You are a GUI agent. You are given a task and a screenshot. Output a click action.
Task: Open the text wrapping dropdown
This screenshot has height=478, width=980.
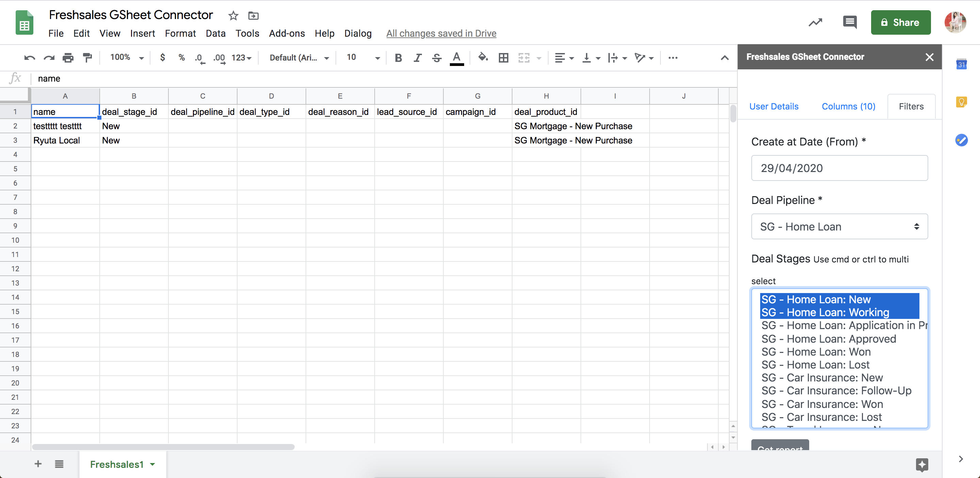tap(618, 58)
